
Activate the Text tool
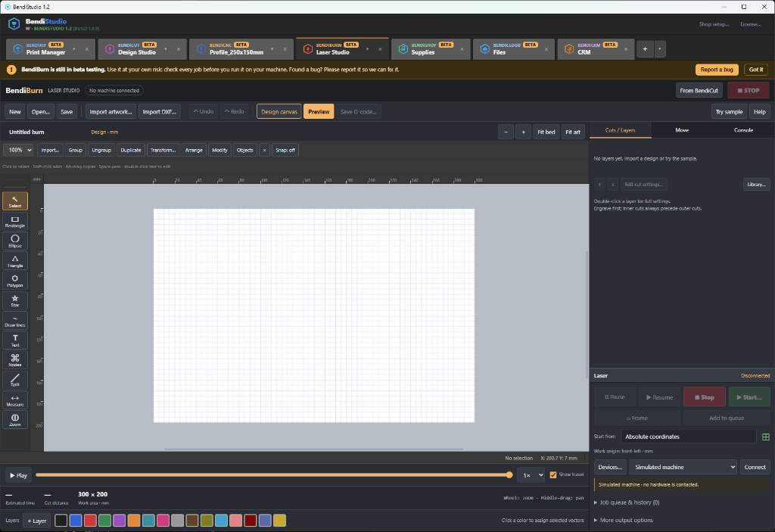tap(15, 341)
